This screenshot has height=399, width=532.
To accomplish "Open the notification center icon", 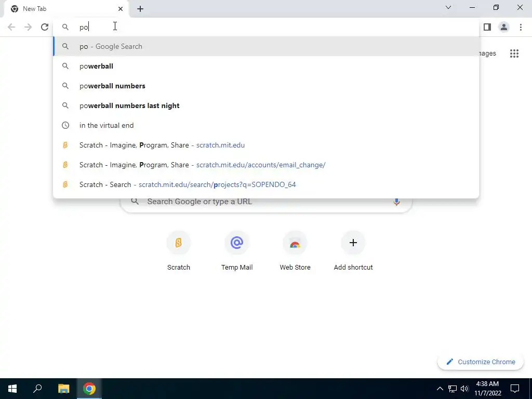I will pos(515,389).
